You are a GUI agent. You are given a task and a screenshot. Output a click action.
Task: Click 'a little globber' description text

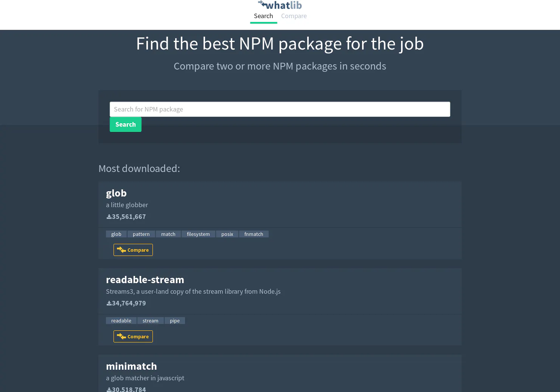tap(127, 205)
